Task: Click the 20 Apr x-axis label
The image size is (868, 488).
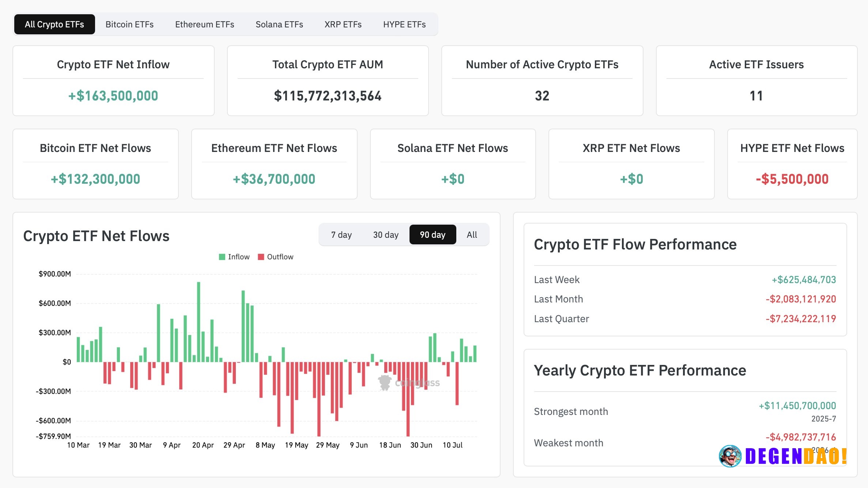Action: 203,445
